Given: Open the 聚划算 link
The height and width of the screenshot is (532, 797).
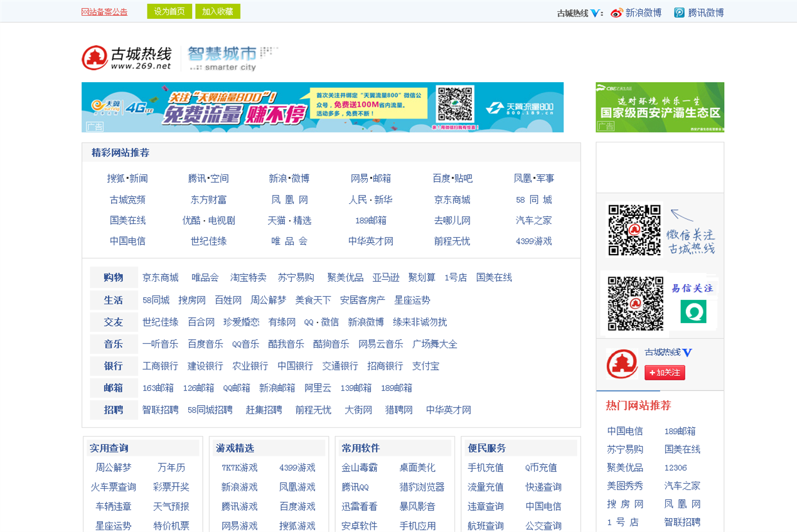Looking at the screenshot, I should point(422,278).
